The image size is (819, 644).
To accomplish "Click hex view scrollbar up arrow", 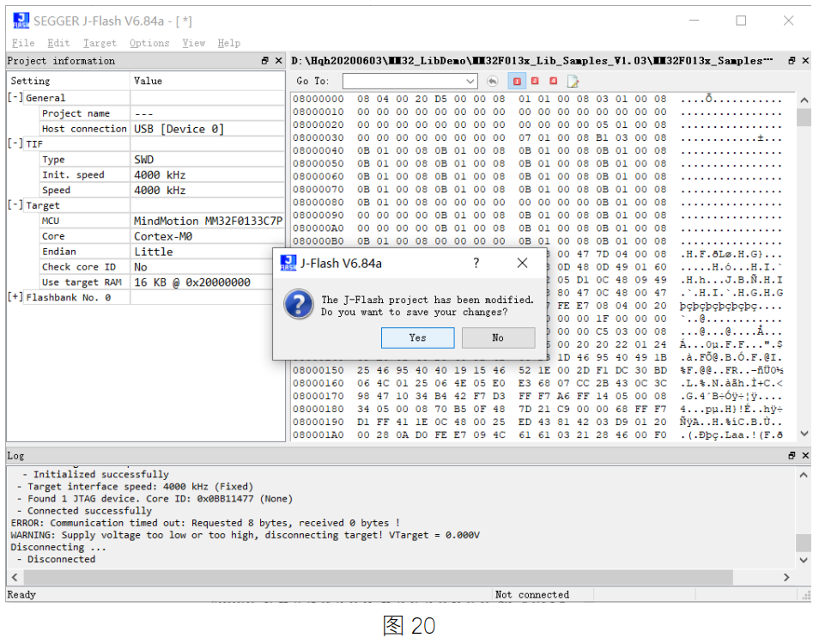I will point(804,100).
